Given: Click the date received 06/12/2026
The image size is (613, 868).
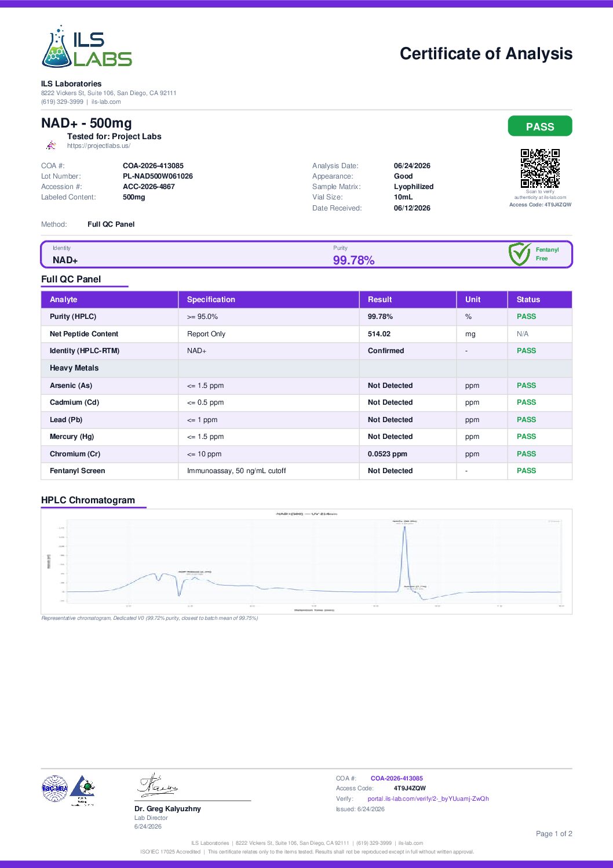Looking at the screenshot, I should pos(412,208).
